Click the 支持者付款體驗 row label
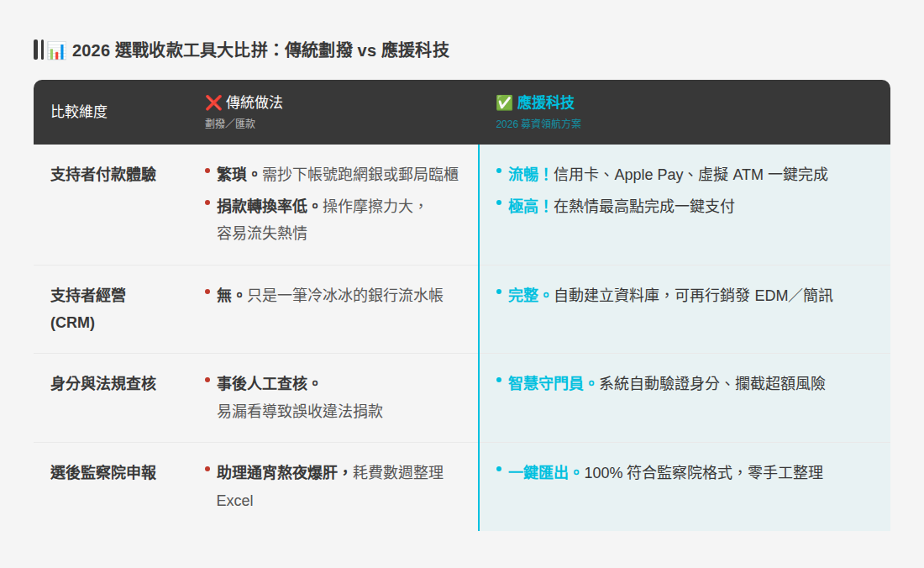 tap(103, 175)
